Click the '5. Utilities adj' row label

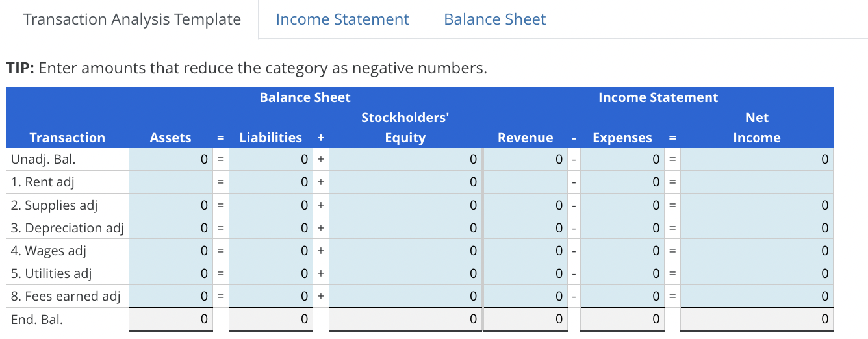click(52, 273)
